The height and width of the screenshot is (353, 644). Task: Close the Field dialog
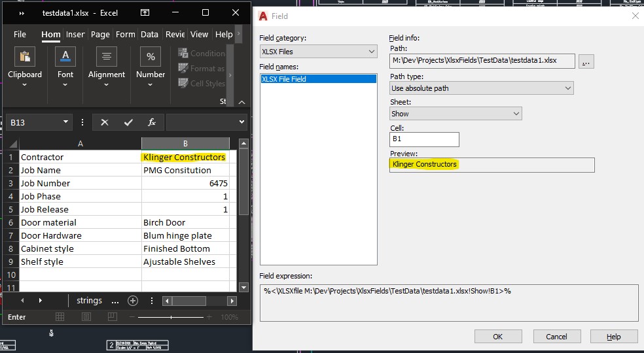tap(635, 16)
